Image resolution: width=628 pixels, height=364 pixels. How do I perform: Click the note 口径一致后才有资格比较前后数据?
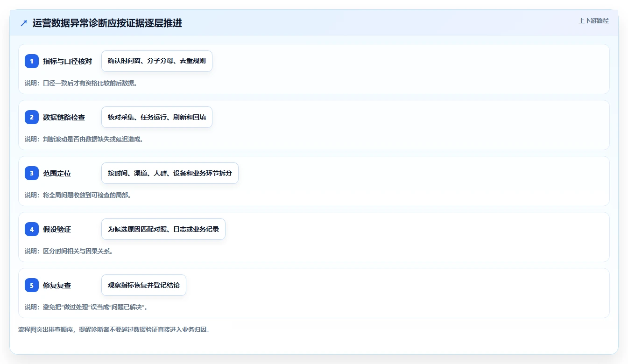click(x=81, y=83)
